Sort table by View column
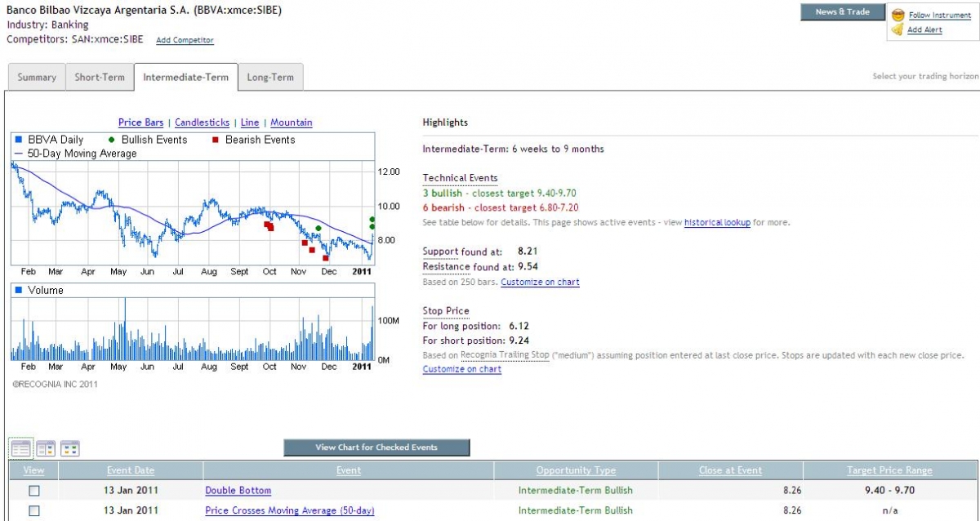 (33, 470)
